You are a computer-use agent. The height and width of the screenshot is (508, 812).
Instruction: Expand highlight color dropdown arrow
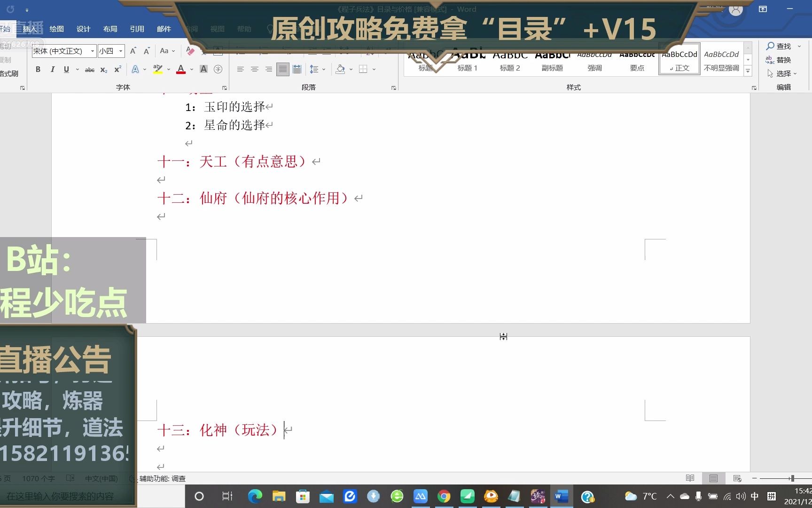coord(169,69)
